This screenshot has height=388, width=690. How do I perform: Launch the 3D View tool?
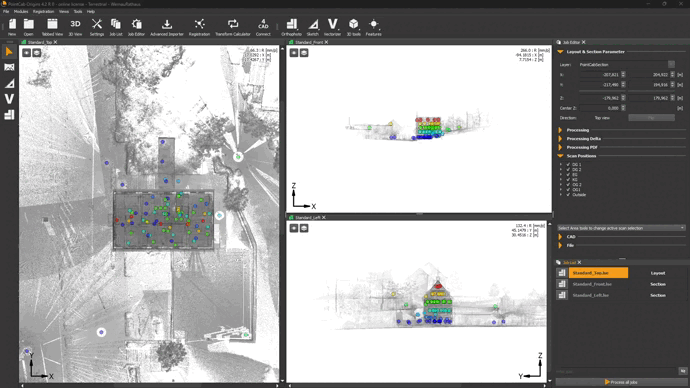(x=75, y=26)
